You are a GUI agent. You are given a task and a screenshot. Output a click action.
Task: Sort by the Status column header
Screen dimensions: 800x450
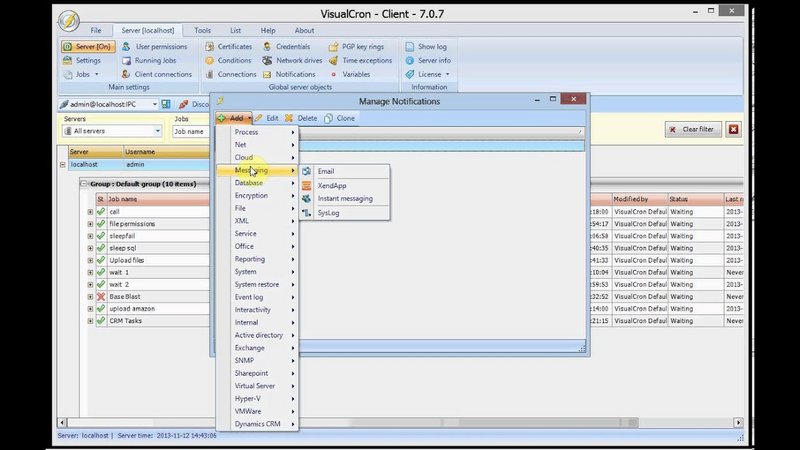click(695, 199)
